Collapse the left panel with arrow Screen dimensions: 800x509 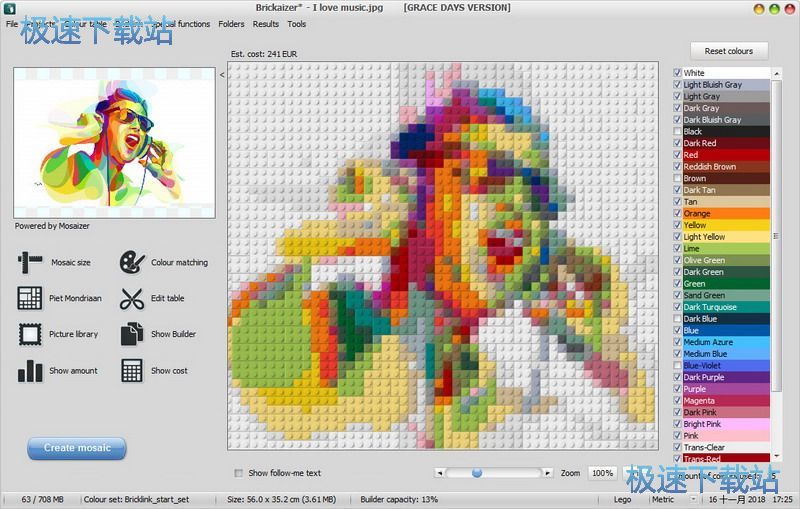222,73
